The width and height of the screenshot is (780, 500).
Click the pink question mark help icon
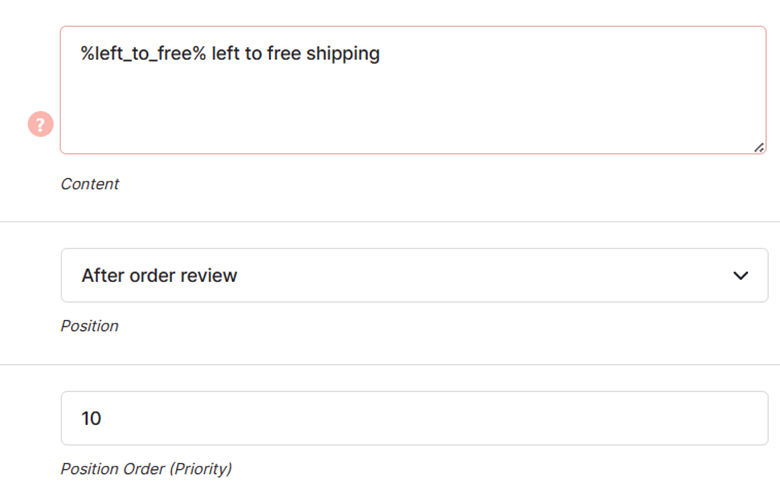[x=40, y=124]
